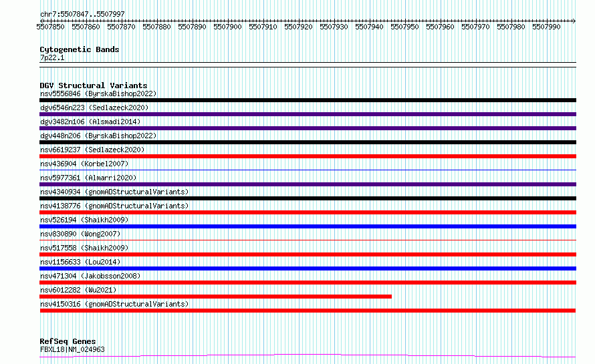Screen dimensions: 595x364
Task: Click the FBXL18|NM_024963 gene label
Action: pyautogui.click(x=72, y=349)
